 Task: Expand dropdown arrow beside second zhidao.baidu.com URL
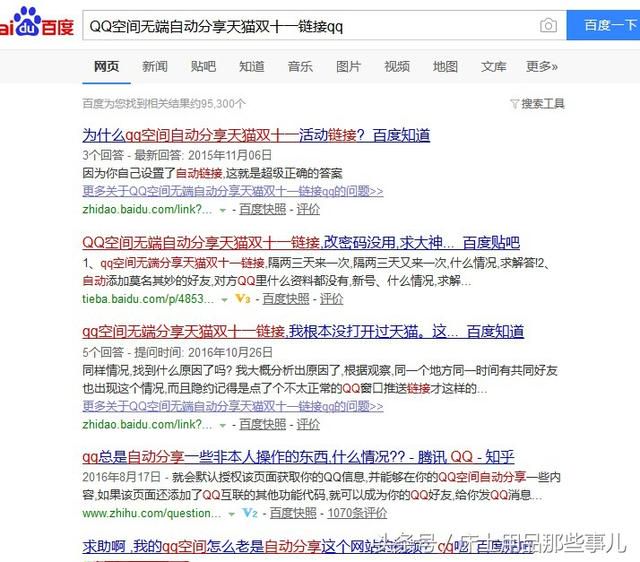(222, 426)
